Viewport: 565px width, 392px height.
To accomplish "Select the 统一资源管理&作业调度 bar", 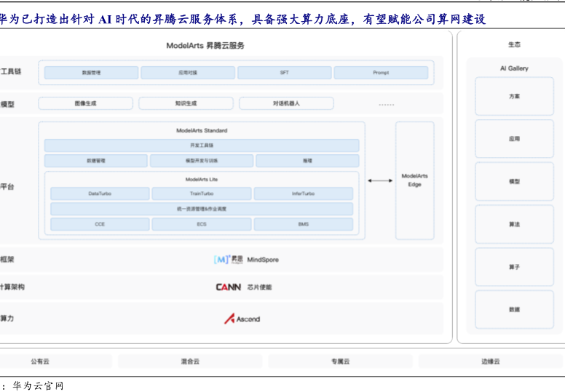I will coord(202,209).
